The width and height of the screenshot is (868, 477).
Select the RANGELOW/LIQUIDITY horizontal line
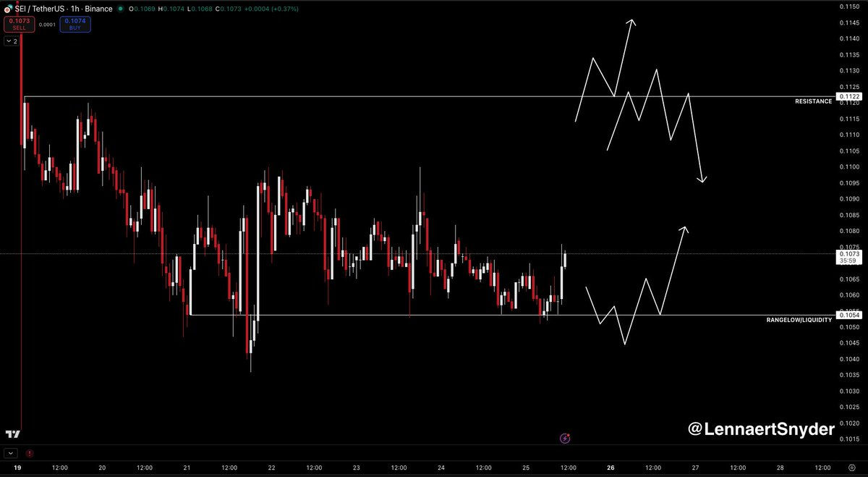point(434,315)
